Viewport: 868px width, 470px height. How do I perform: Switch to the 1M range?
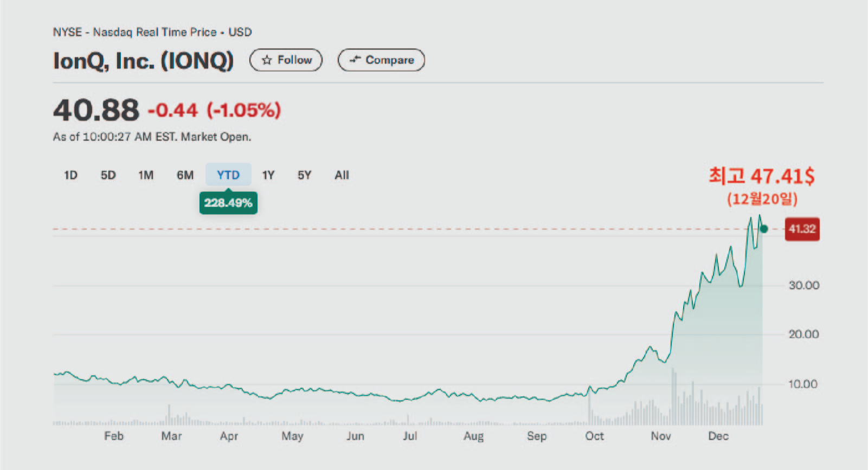pos(146,175)
